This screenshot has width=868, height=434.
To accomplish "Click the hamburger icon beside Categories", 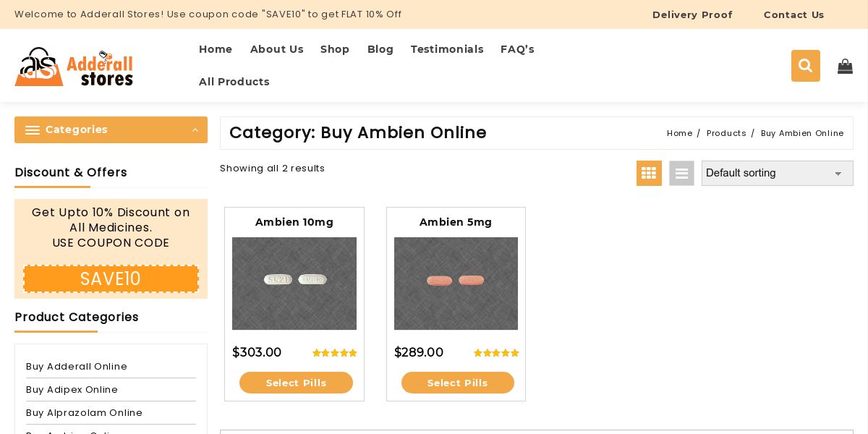I will 33,130.
